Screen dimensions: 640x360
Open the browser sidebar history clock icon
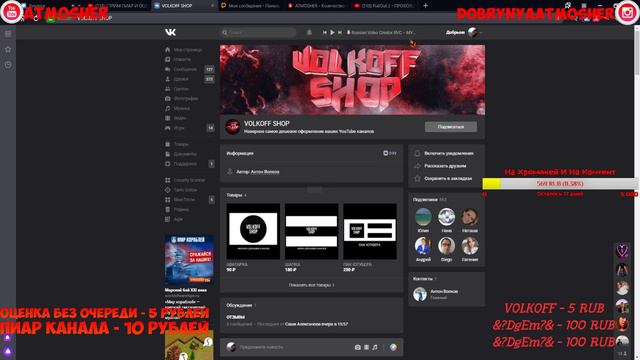(8, 65)
